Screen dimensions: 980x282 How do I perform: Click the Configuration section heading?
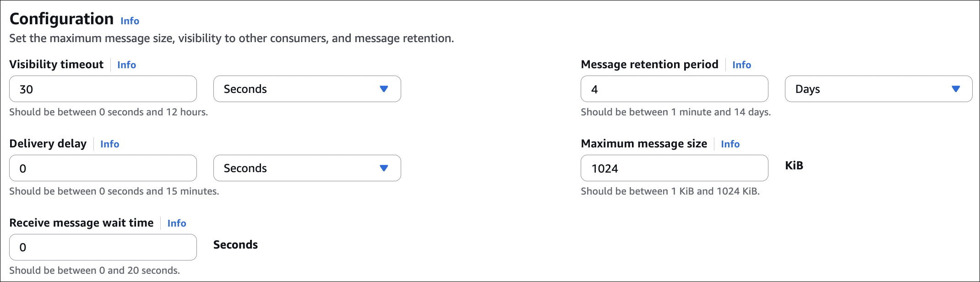(62, 19)
